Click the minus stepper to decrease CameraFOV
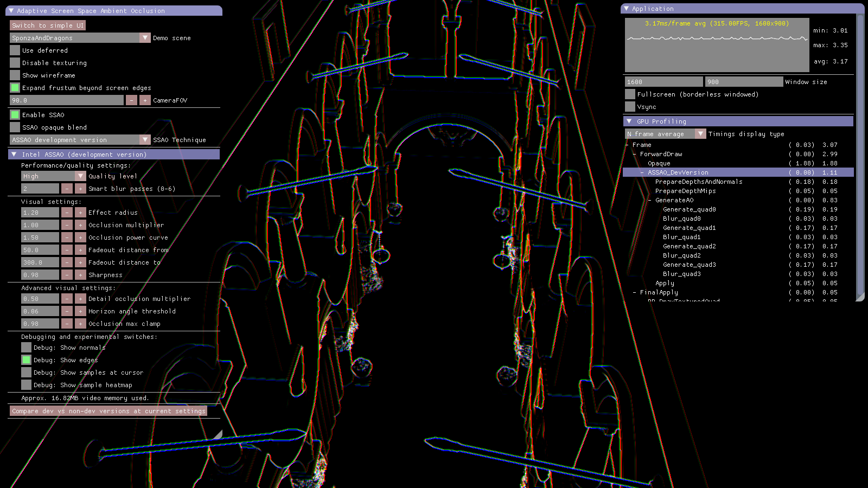868x488 pixels. [x=131, y=100]
